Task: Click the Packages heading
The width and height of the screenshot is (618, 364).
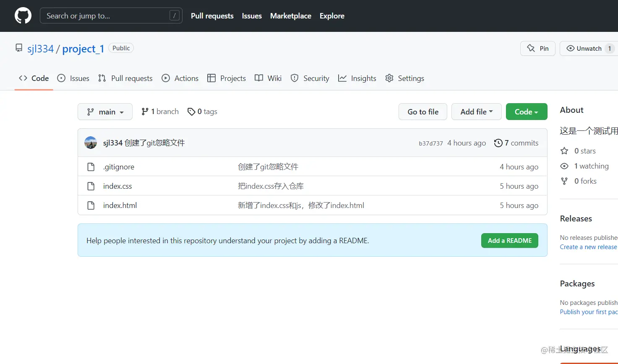Action: tap(577, 284)
